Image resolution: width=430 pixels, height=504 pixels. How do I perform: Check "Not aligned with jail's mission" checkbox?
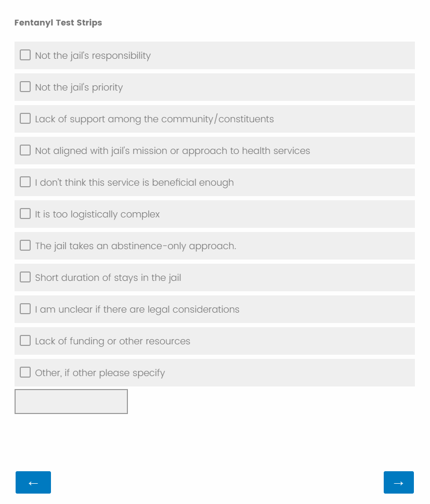pos(25,150)
